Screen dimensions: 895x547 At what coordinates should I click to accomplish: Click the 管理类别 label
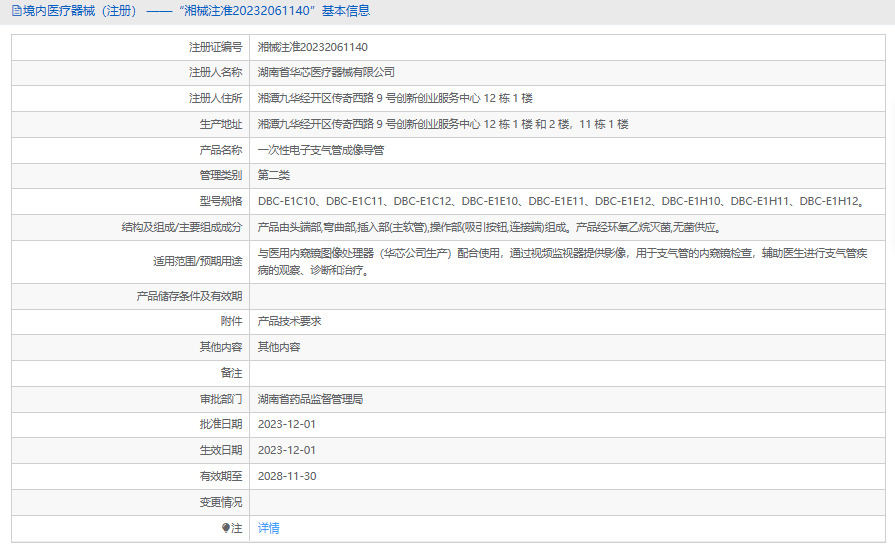coord(221,175)
